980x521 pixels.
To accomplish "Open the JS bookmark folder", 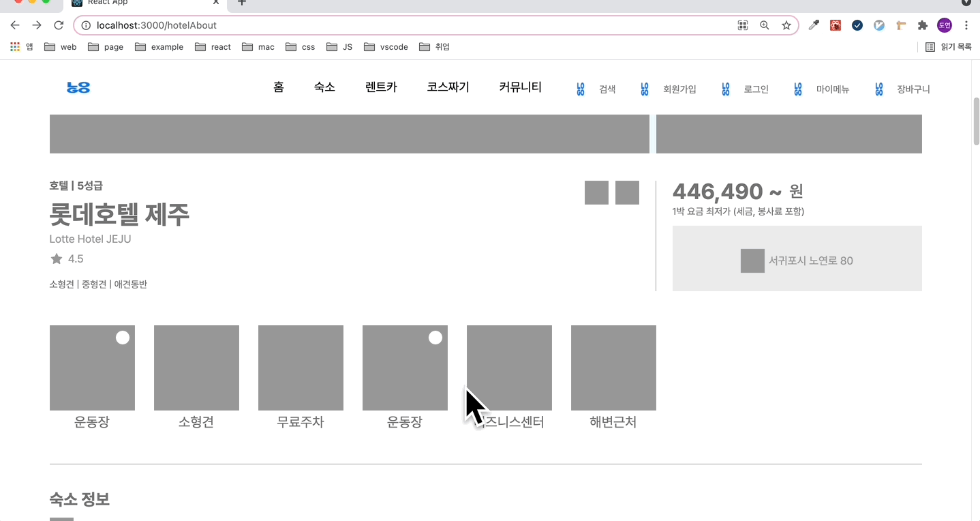I will pos(339,47).
